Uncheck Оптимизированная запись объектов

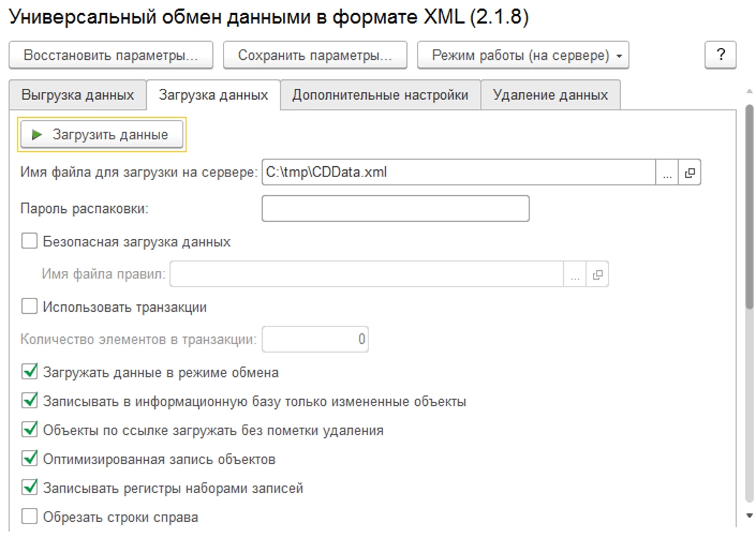(30, 459)
